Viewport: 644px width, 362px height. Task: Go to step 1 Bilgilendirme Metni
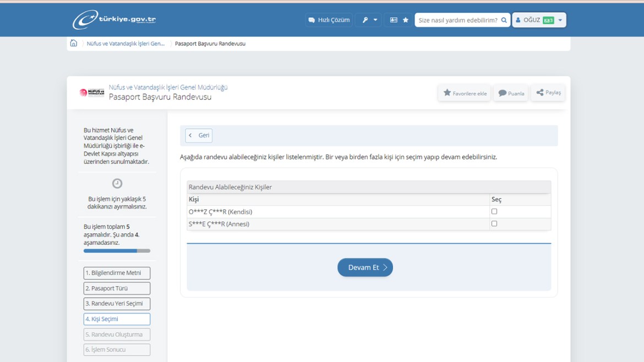117,273
